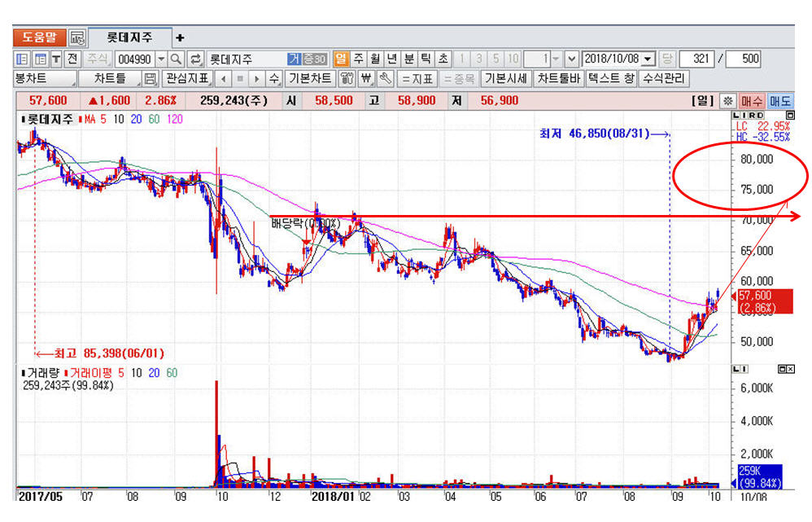
Task: Select the 롯데지주 tab
Action: [x=129, y=37]
